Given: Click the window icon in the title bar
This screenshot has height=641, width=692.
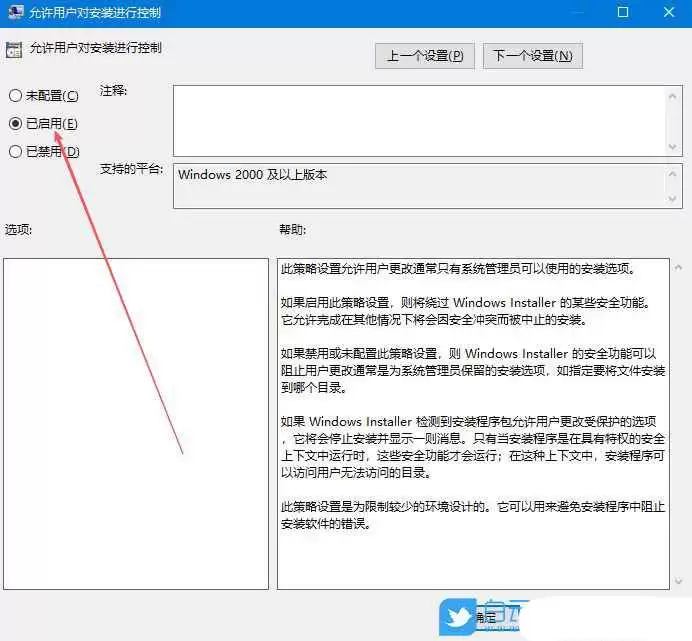Looking at the screenshot, I should [15, 11].
